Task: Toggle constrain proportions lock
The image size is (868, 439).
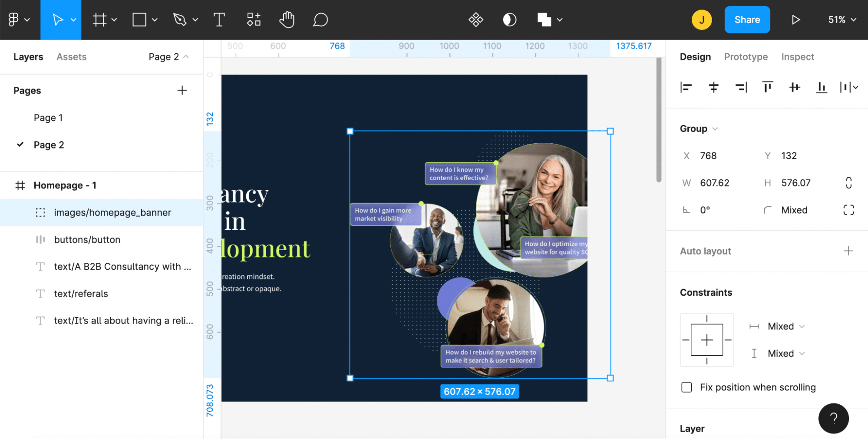Action: point(848,183)
